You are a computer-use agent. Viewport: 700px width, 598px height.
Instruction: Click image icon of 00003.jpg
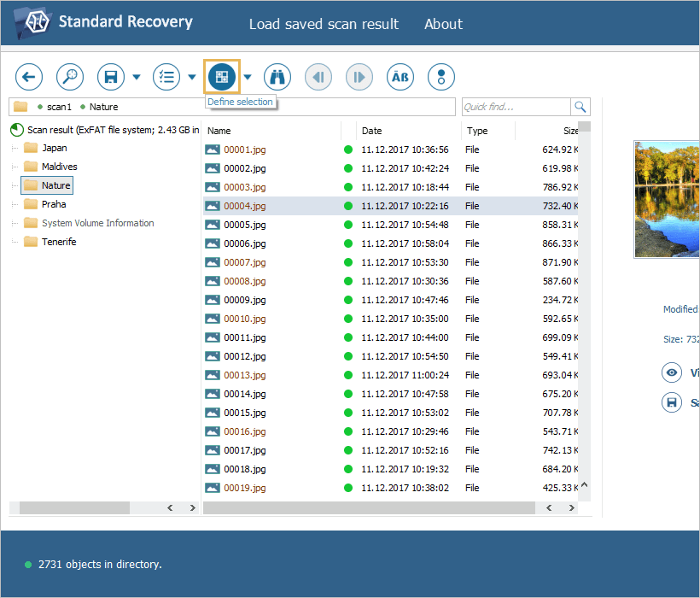[x=213, y=187]
